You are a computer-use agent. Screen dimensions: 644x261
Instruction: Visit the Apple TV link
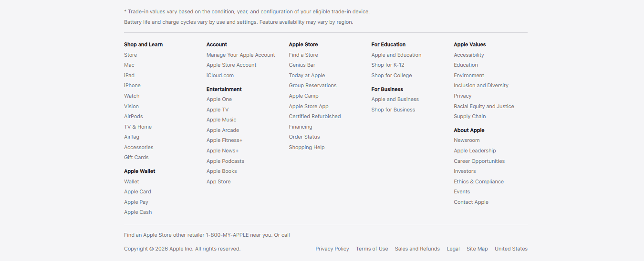click(x=218, y=110)
